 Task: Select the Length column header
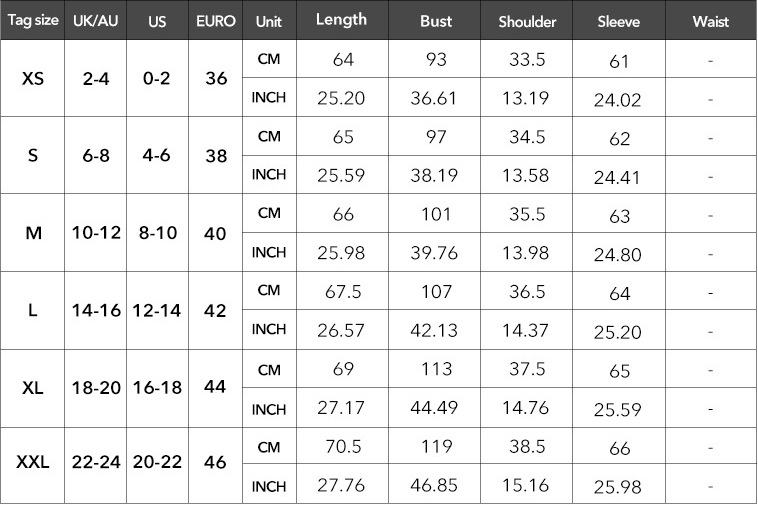342,21
